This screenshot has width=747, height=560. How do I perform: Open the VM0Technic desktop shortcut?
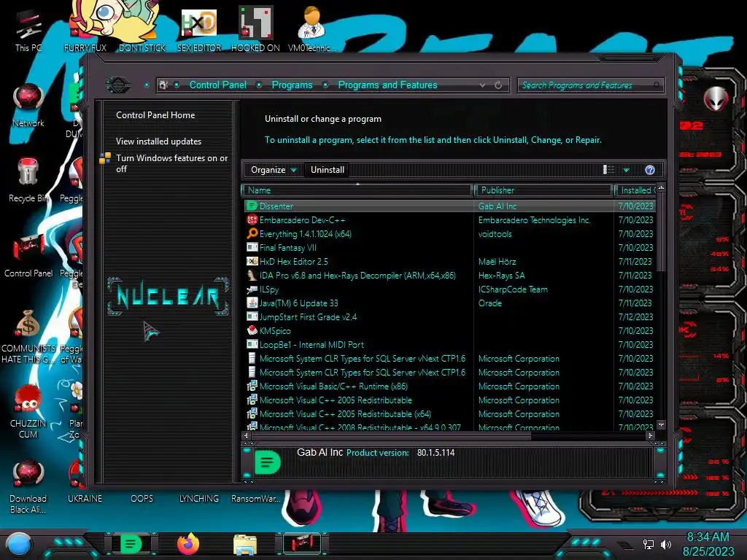tap(311, 28)
